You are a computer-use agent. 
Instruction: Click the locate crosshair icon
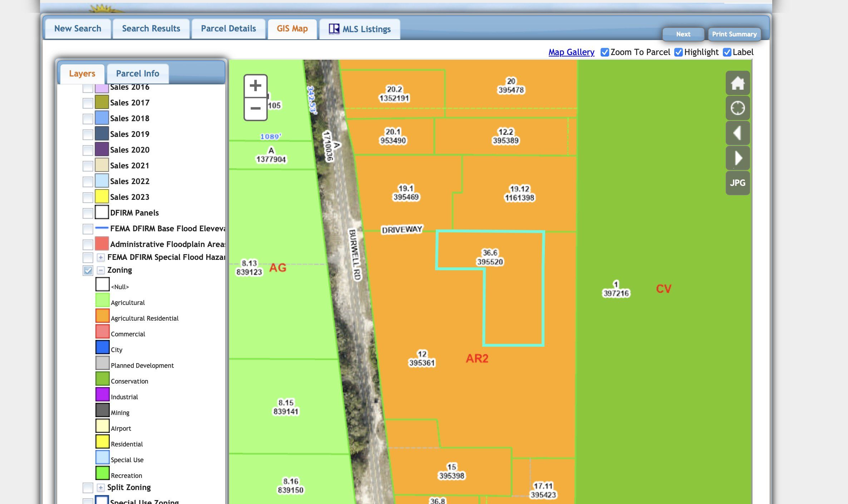738,108
